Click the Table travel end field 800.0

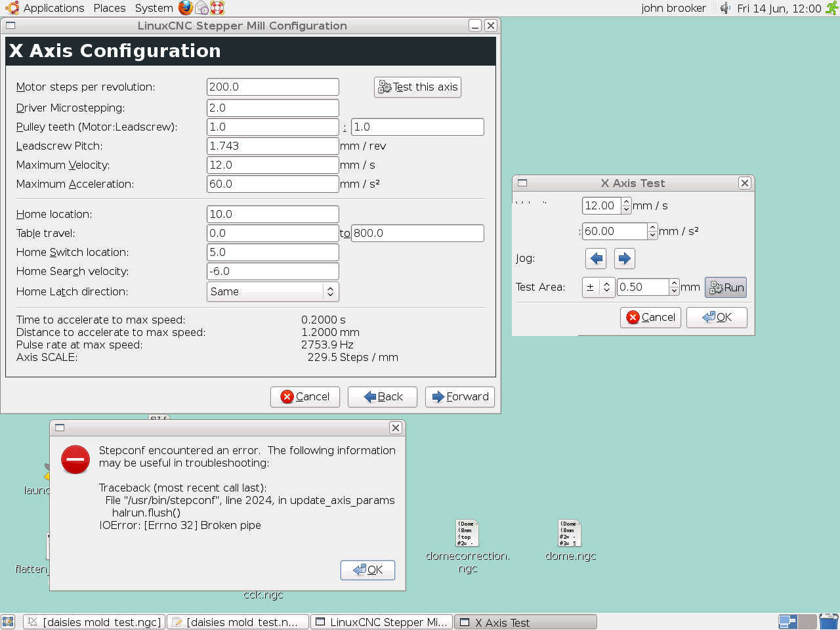[417, 233]
